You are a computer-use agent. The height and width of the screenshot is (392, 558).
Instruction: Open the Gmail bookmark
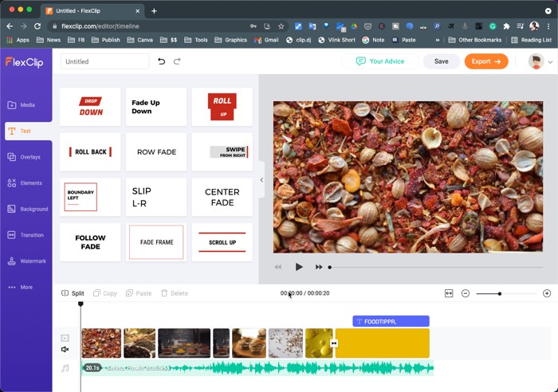[266, 40]
